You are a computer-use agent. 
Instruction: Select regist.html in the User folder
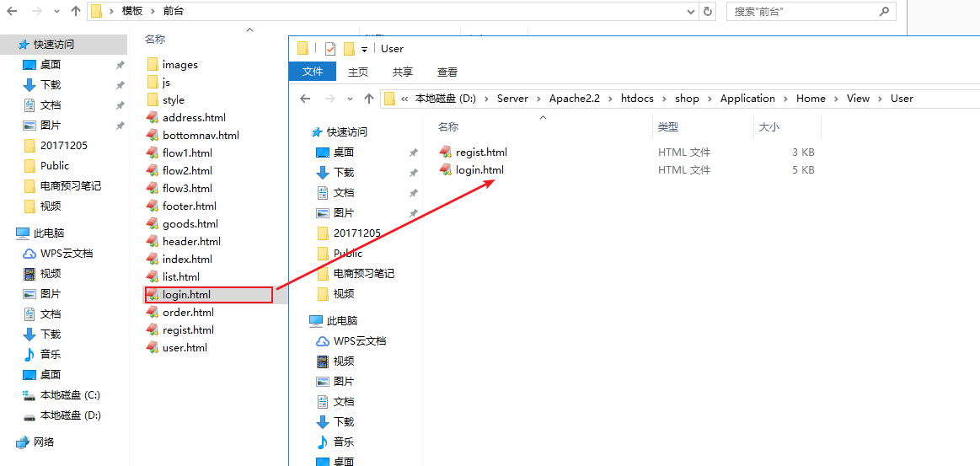tap(480, 153)
